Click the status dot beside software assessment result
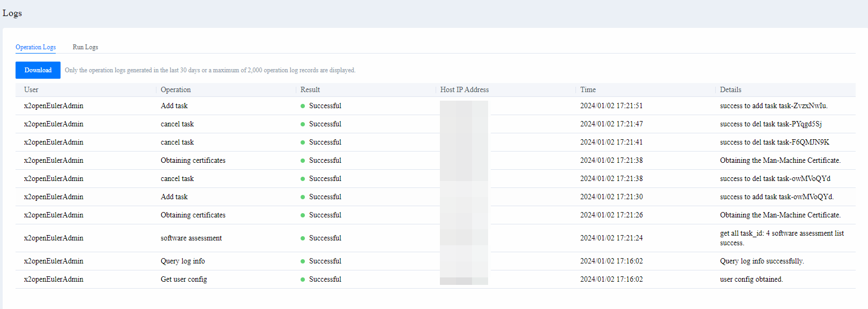The height and width of the screenshot is (309, 868). coord(303,238)
